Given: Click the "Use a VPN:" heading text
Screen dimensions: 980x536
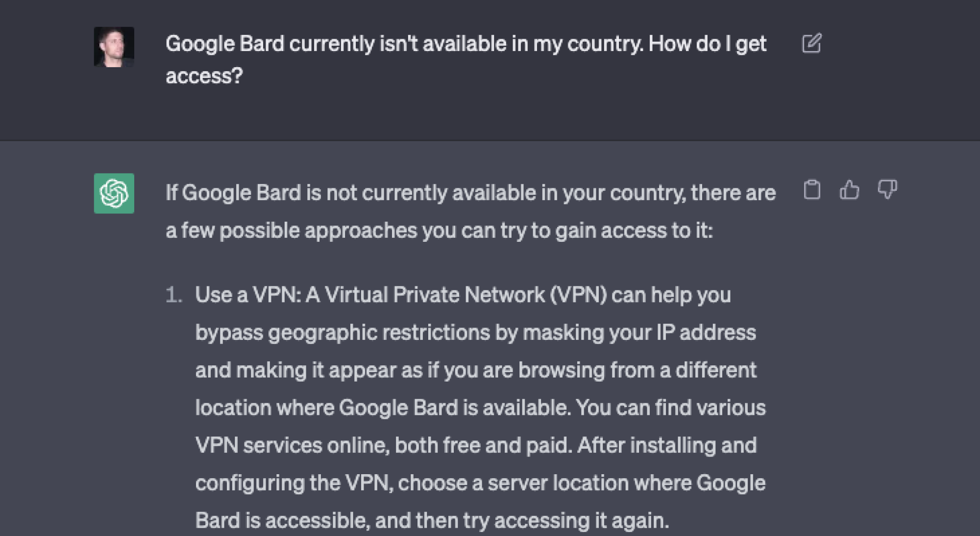Looking at the screenshot, I should [x=248, y=295].
